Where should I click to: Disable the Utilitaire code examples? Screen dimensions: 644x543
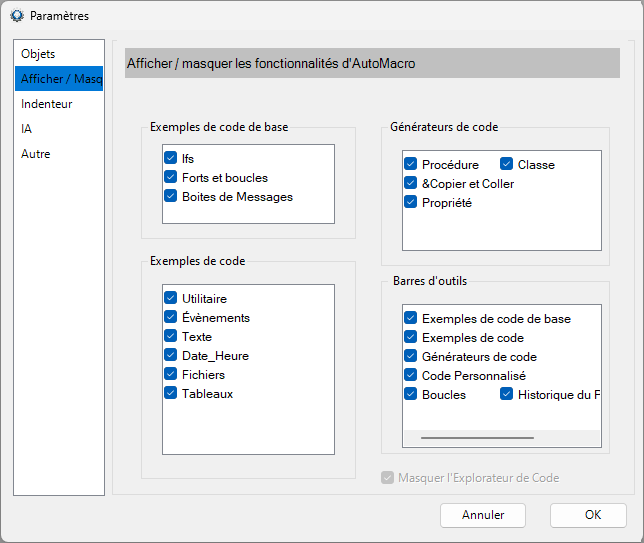[170, 298]
